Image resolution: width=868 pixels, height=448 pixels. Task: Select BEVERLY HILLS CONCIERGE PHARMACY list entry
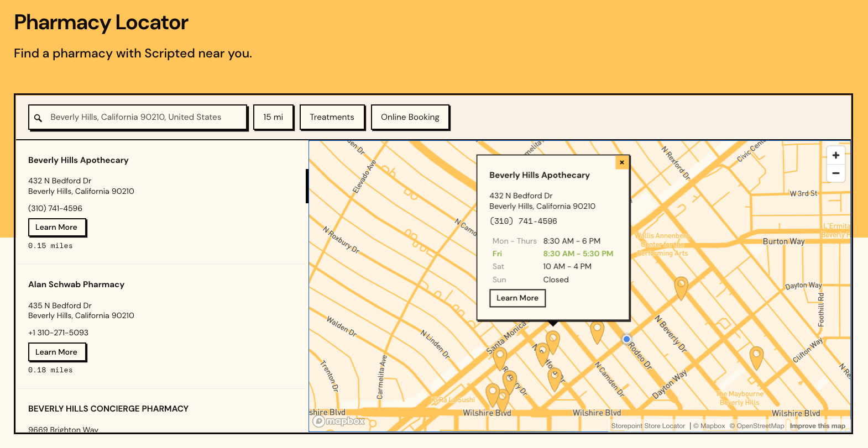coord(108,409)
